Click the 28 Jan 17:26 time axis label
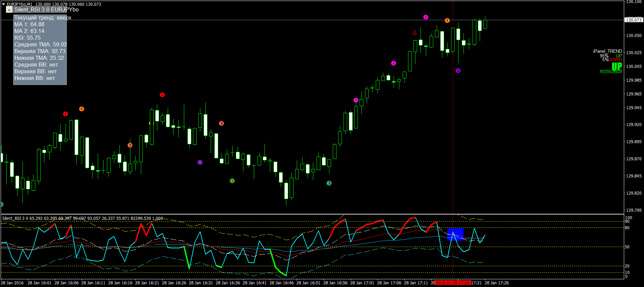Viewport: 644px width, 287px height. coord(497,283)
